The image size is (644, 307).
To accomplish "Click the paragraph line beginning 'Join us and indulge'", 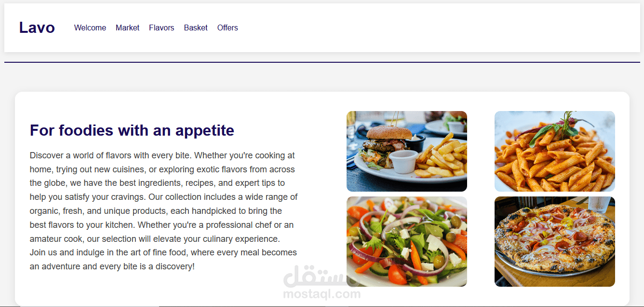I will 163,252.
